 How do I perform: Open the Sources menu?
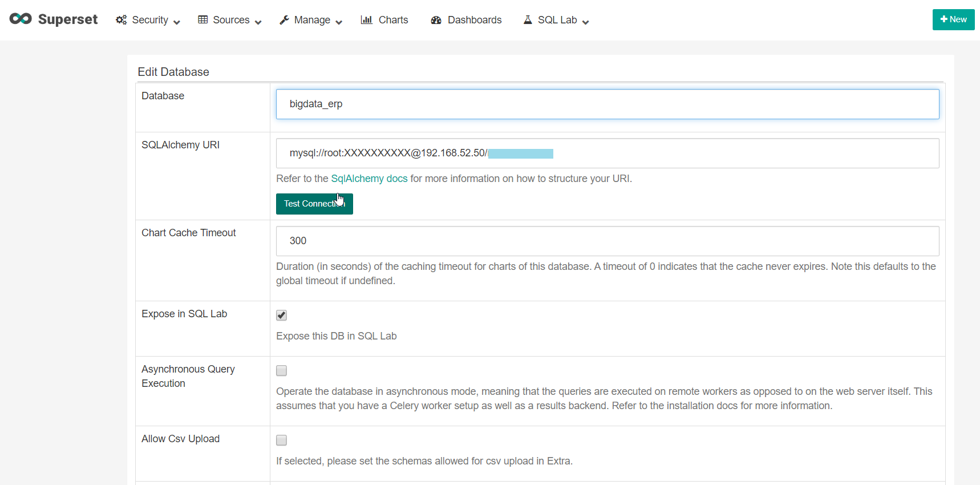[229, 20]
